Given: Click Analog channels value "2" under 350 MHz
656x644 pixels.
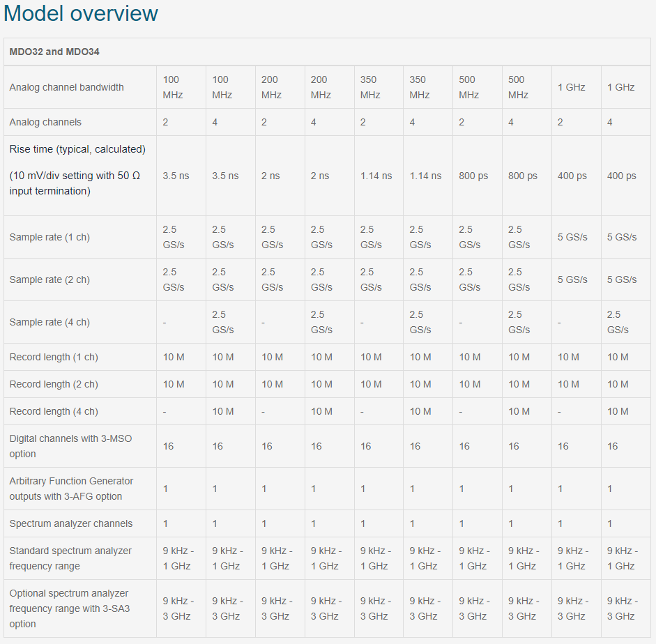Looking at the screenshot, I should click(363, 122).
